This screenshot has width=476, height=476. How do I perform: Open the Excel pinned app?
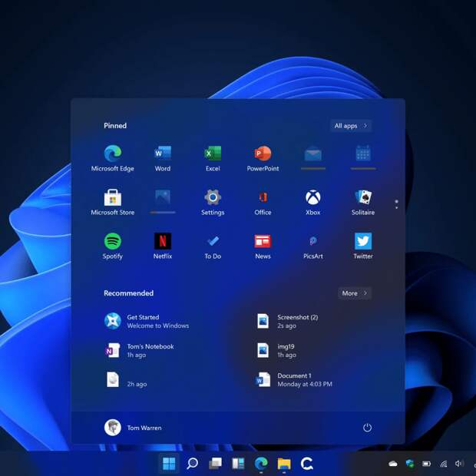coord(213,158)
